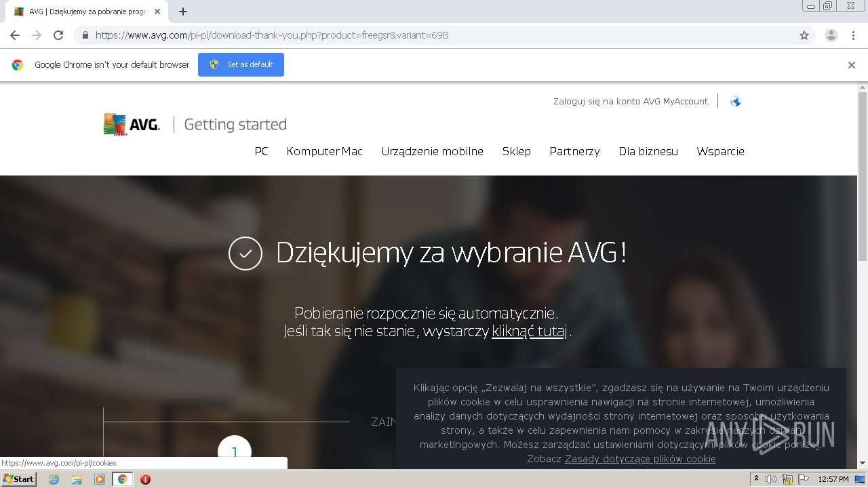Select the Dla biznesu menu
The height and width of the screenshot is (488, 868).
(648, 151)
